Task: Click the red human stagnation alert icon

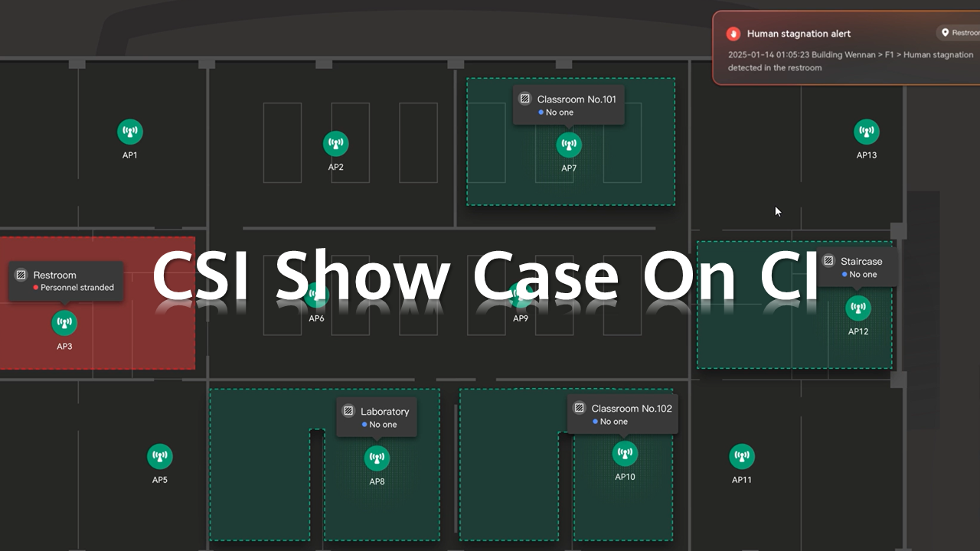Action: pos(733,34)
